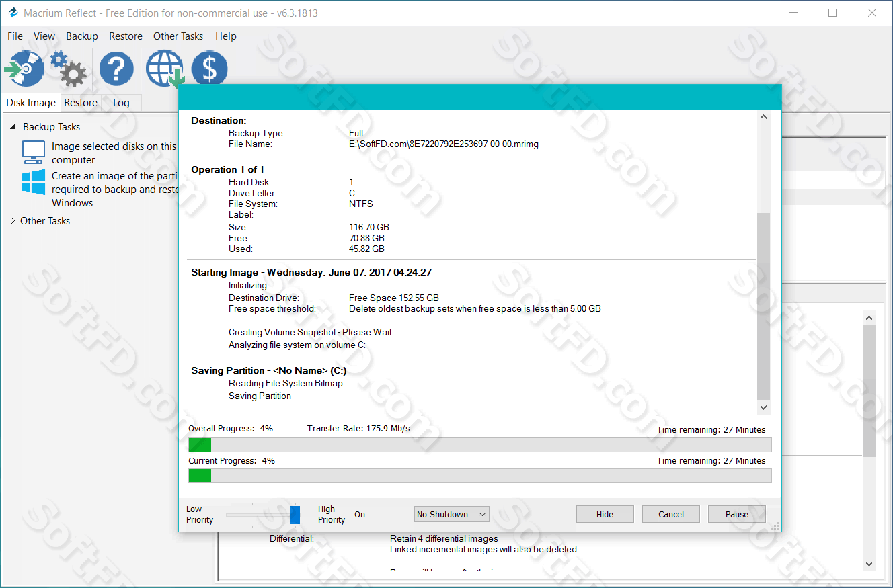Click the globe update download icon

tap(165, 69)
